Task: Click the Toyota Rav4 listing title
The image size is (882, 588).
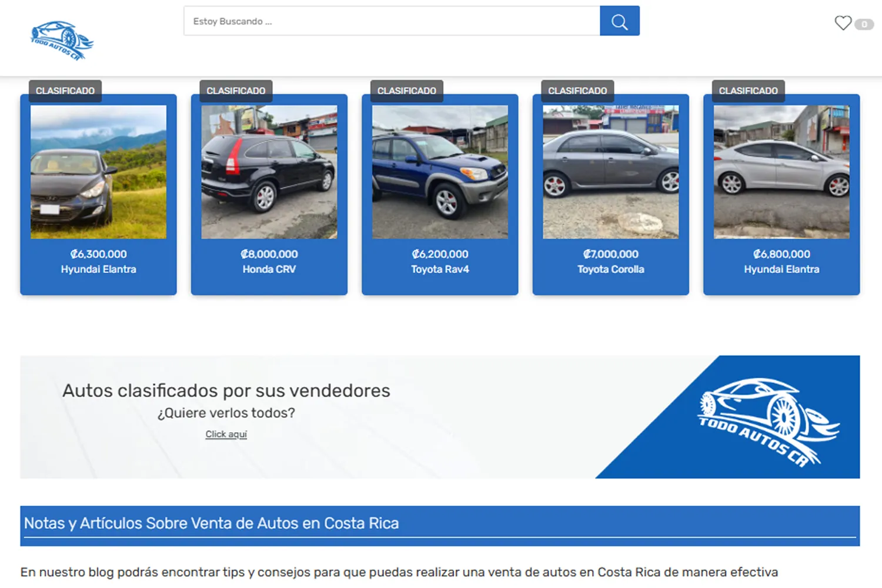Action: tap(440, 269)
